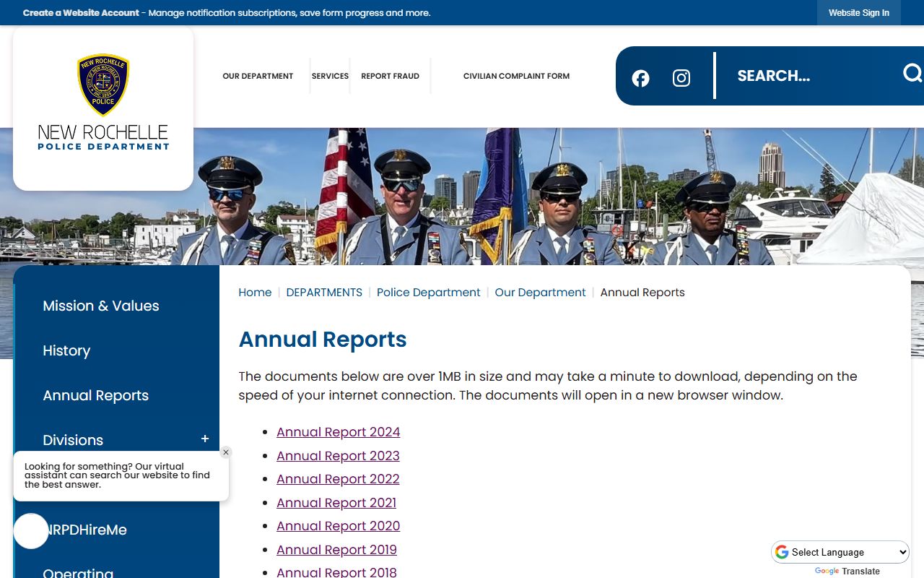Open Annual Report 2024
The height and width of the screenshot is (578, 924).
[338, 432]
